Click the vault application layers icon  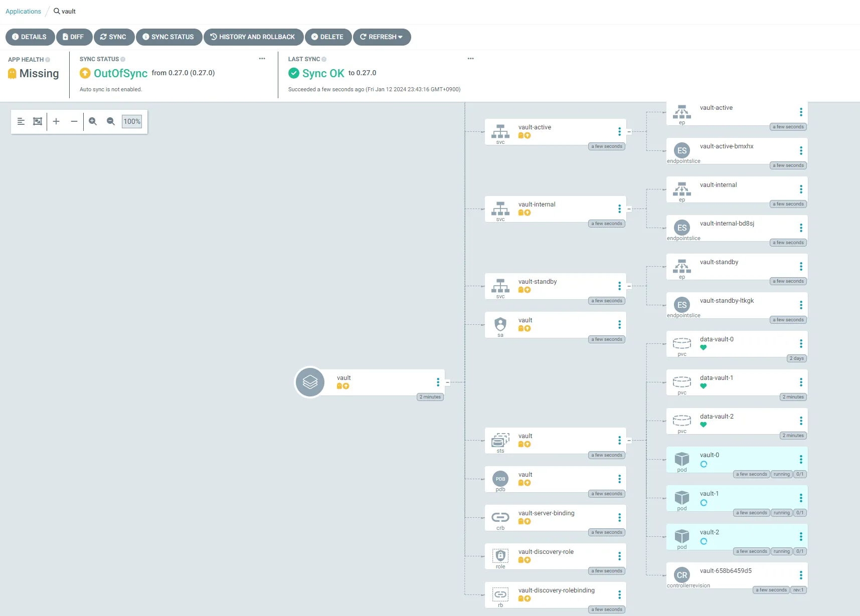[x=310, y=382]
